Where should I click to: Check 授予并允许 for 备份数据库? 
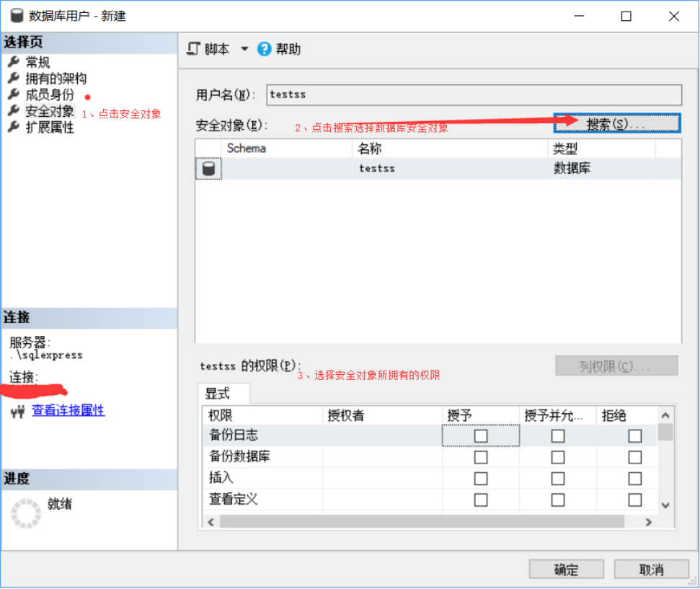(x=557, y=457)
